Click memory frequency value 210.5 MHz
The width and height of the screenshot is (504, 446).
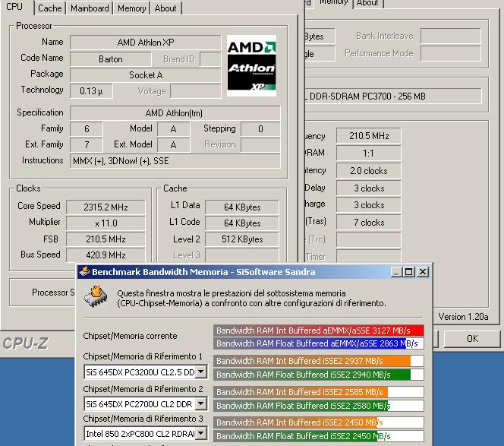pos(369,136)
